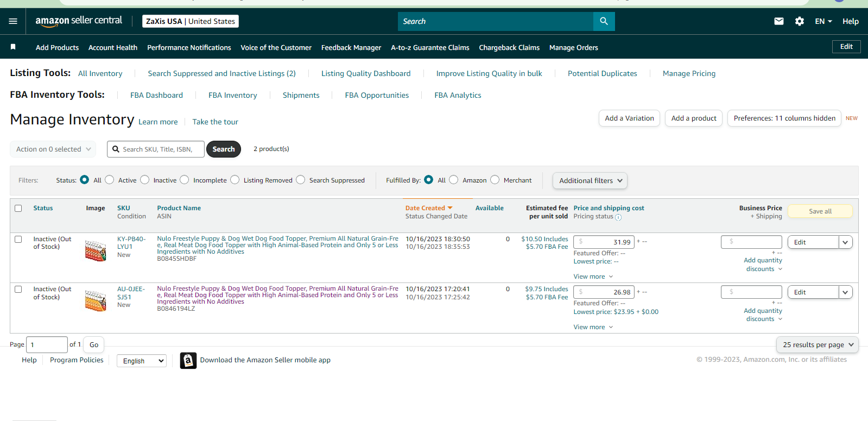Click the Edit button in the navigation bar

[846, 47]
